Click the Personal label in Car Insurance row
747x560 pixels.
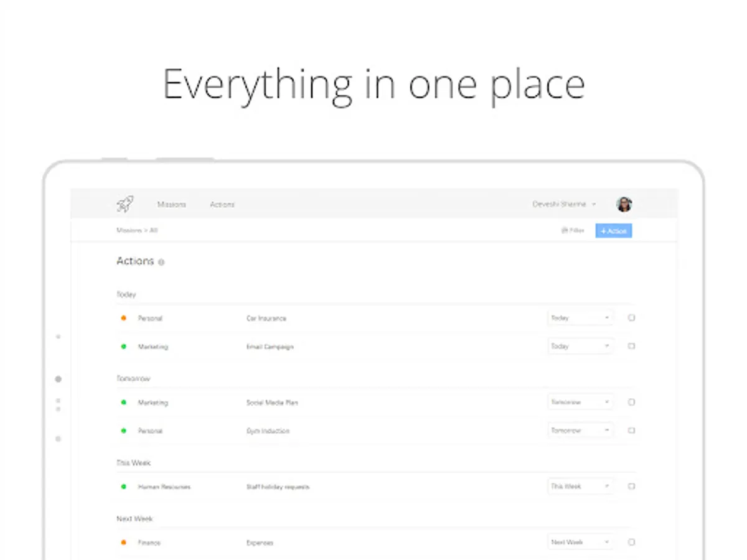(150, 319)
